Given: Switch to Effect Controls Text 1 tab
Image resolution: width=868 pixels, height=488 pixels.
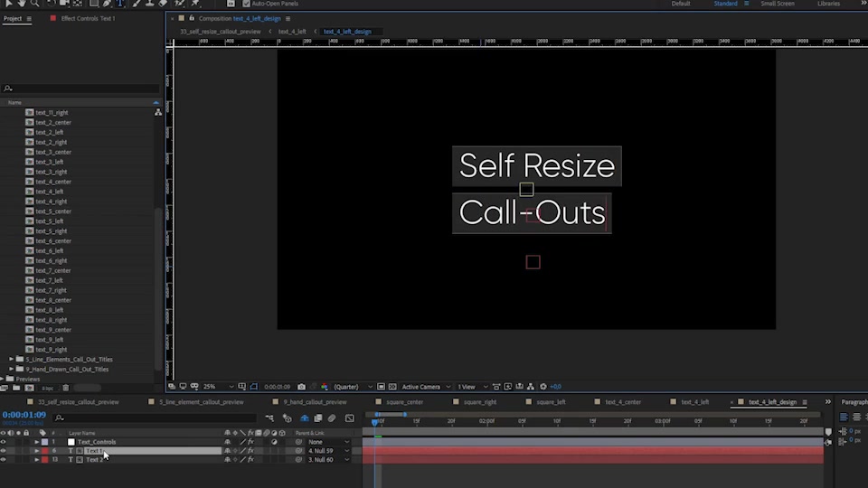Looking at the screenshot, I should pyautogui.click(x=88, y=18).
